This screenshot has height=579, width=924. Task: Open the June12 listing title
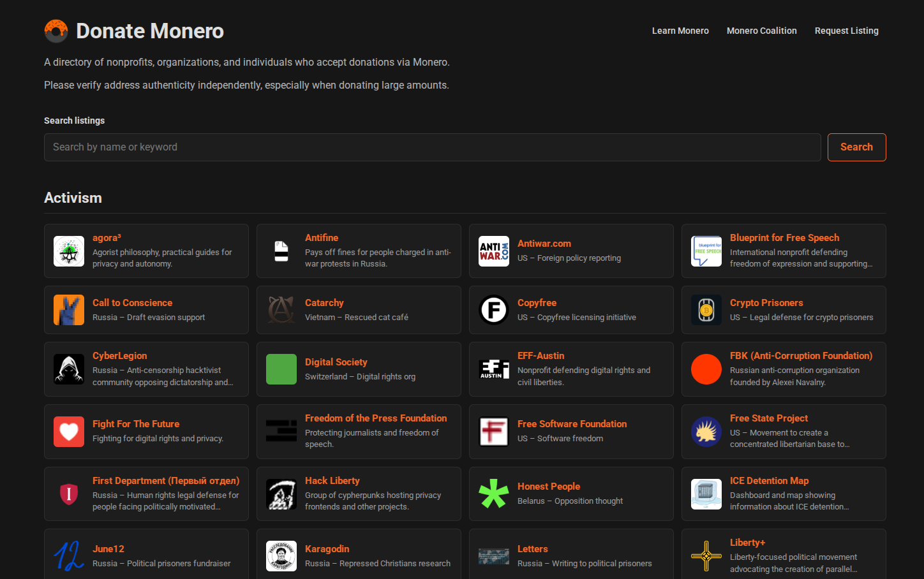tap(108, 549)
